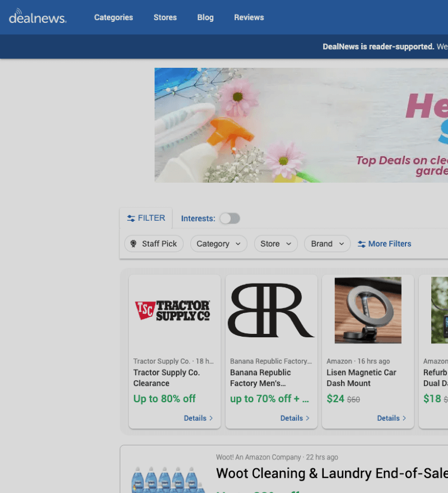Image resolution: width=448 pixels, height=493 pixels.
Task: Click the Tractor Supply Co. logo image
Action: point(174,310)
